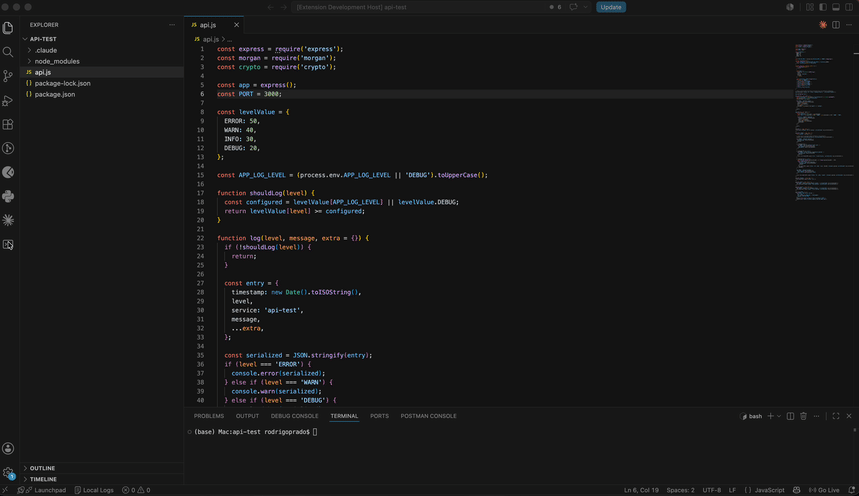The image size is (859, 496).
Task: Click the LF end-of-line setting
Action: pos(732,490)
